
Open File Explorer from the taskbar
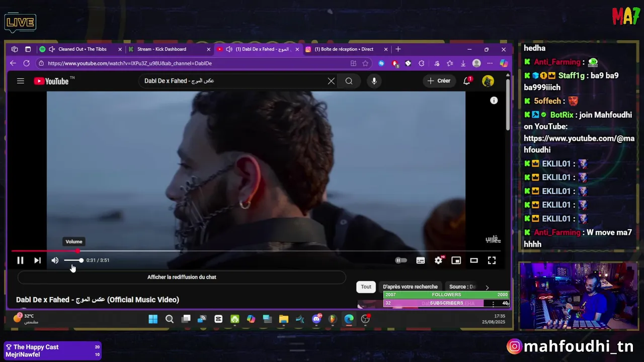[284, 319]
